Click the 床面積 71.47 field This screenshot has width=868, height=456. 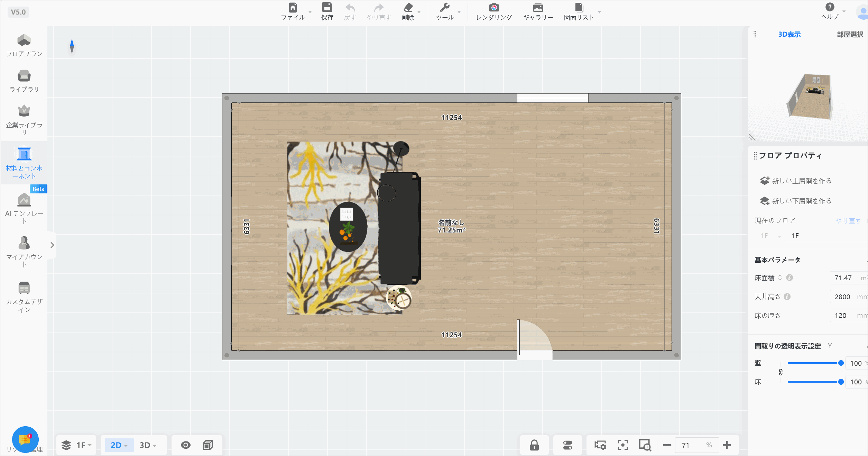(x=849, y=278)
